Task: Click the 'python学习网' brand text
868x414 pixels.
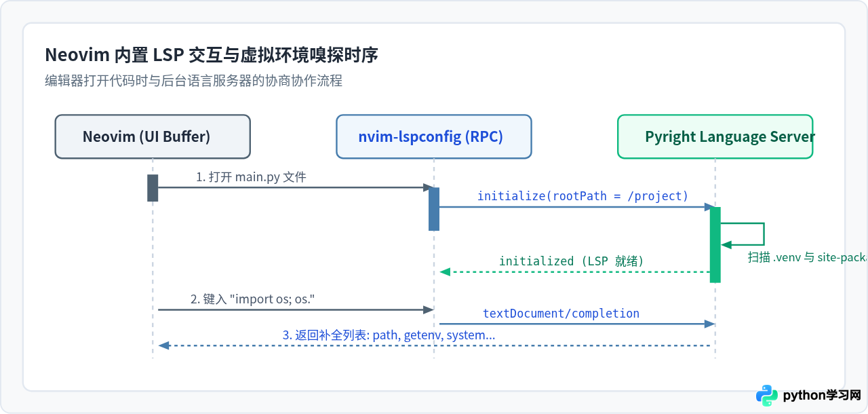Action: tap(822, 396)
